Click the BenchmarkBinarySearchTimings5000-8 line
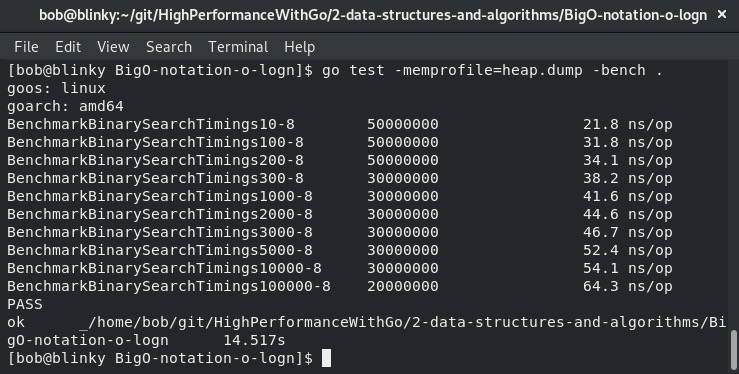The height and width of the screenshot is (374, 739). click(340, 250)
